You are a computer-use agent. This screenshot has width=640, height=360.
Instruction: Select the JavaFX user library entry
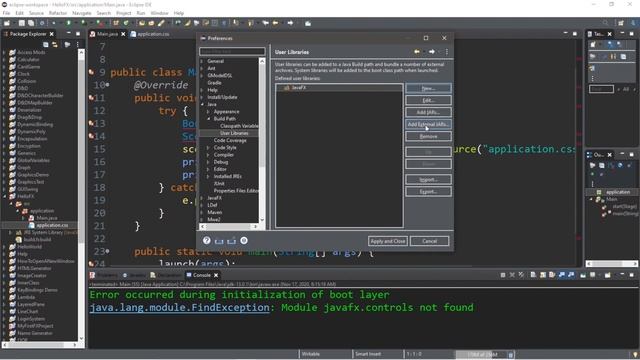point(339,88)
